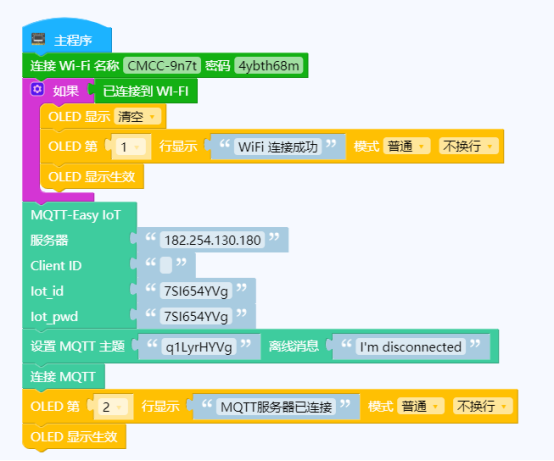Select the 已连接到 WI-FI condition block

point(145,91)
